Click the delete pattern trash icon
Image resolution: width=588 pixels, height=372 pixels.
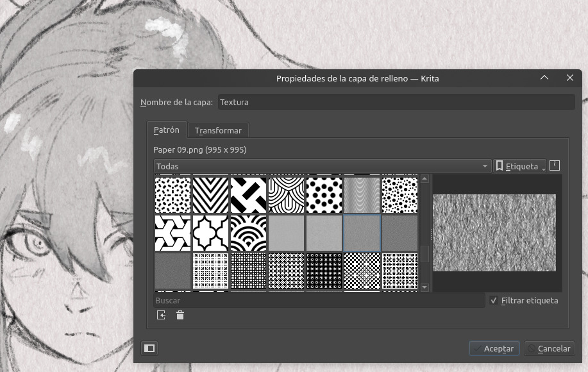[x=180, y=315]
